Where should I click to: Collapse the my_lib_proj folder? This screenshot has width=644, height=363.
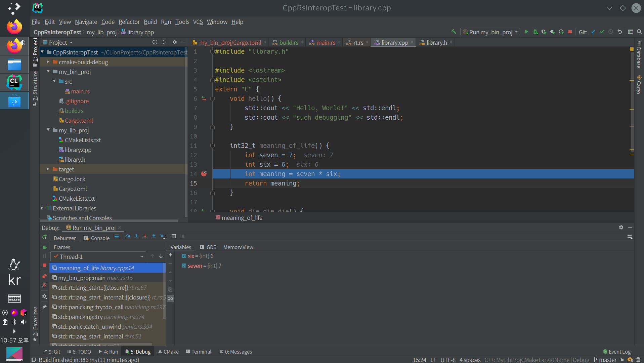pyautogui.click(x=48, y=130)
